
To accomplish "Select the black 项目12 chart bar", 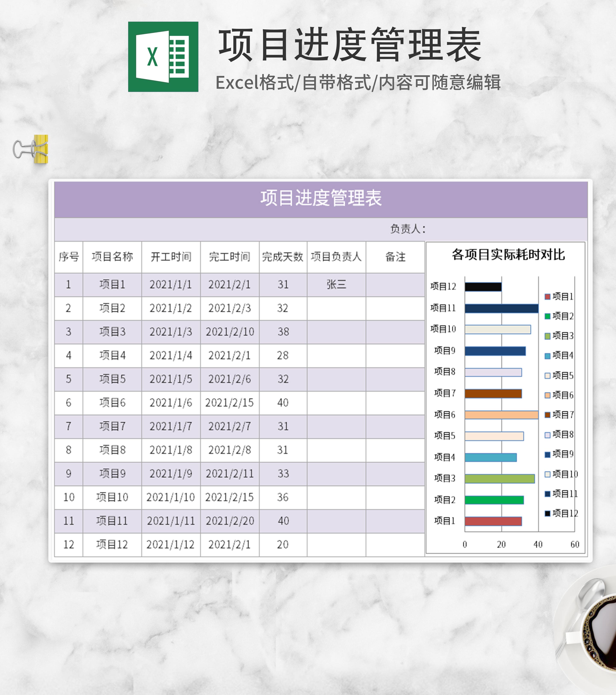I will click(483, 287).
